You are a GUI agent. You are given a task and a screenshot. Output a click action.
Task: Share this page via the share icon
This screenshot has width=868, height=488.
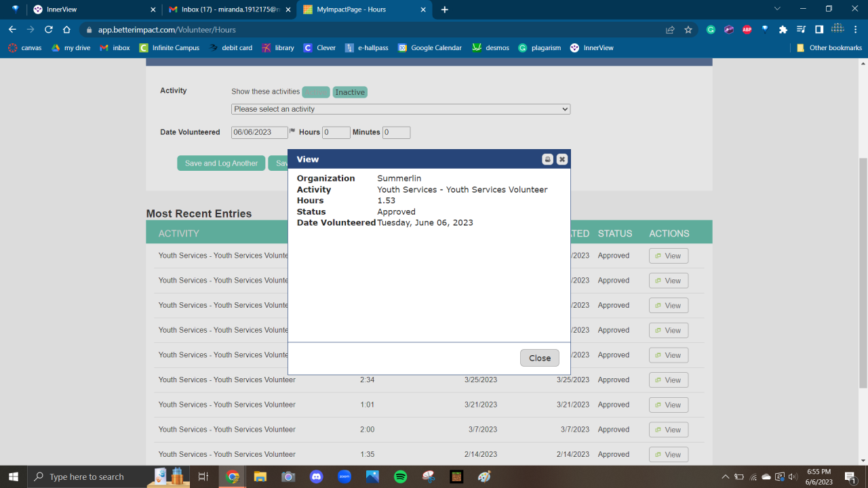tap(670, 29)
